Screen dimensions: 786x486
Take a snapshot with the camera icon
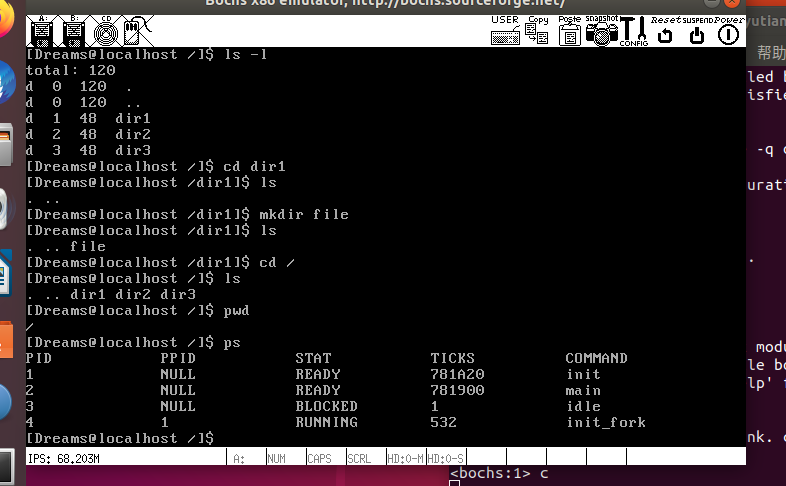[602, 31]
